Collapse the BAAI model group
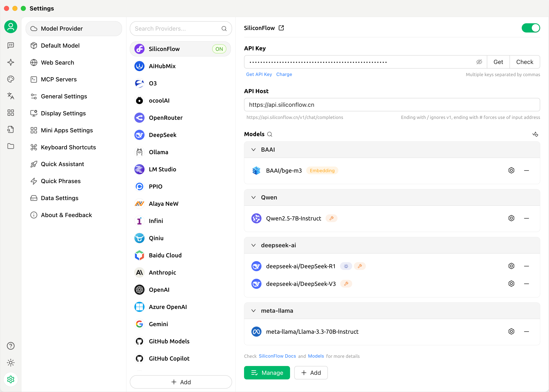 pyautogui.click(x=253, y=150)
